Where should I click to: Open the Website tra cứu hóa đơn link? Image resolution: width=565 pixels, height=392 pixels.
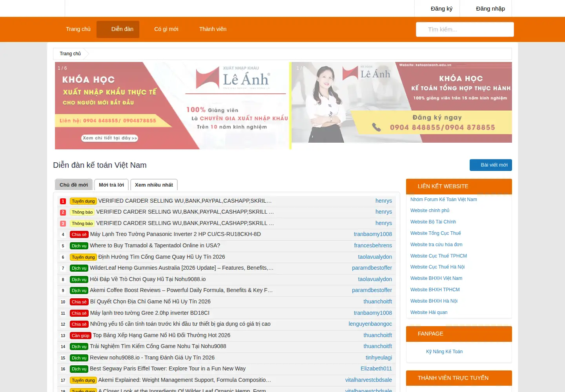436,245
